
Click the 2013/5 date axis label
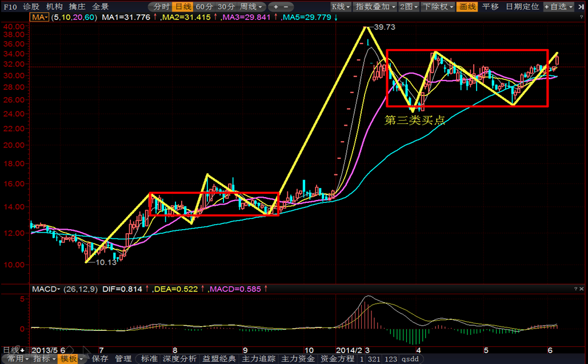click(45, 350)
